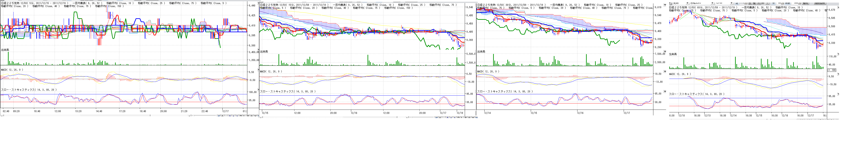Open the 先物 product type dropdown

click(687, 3)
